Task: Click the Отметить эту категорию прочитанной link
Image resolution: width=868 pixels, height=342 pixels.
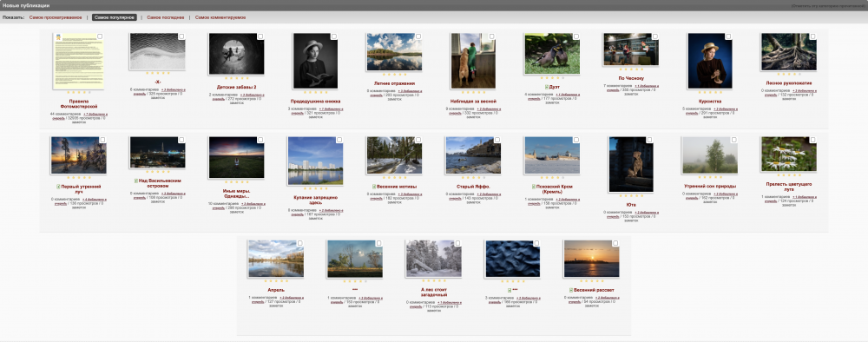Action: (x=829, y=5)
